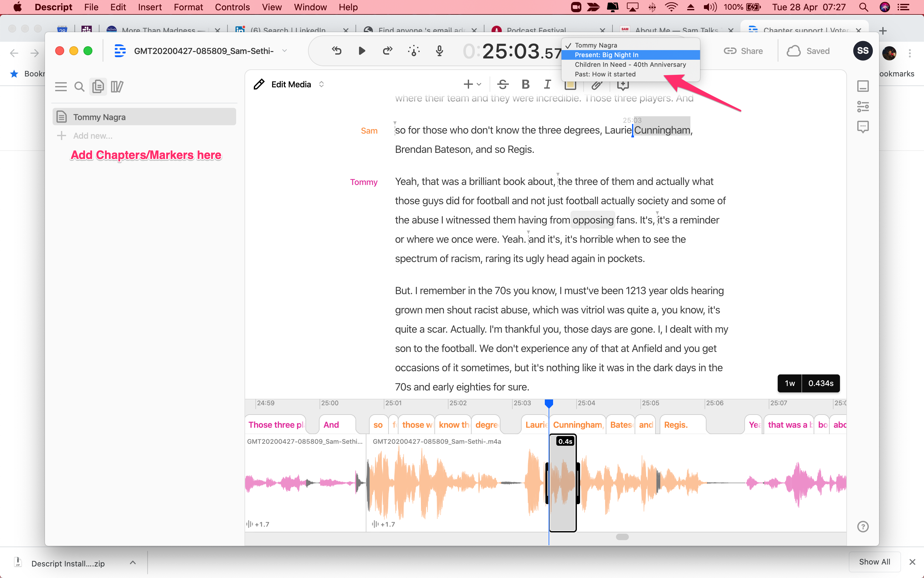Select Children In Need 40th Anniversary entry
The width and height of the screenshot is (924, 578).
[631, 65]
